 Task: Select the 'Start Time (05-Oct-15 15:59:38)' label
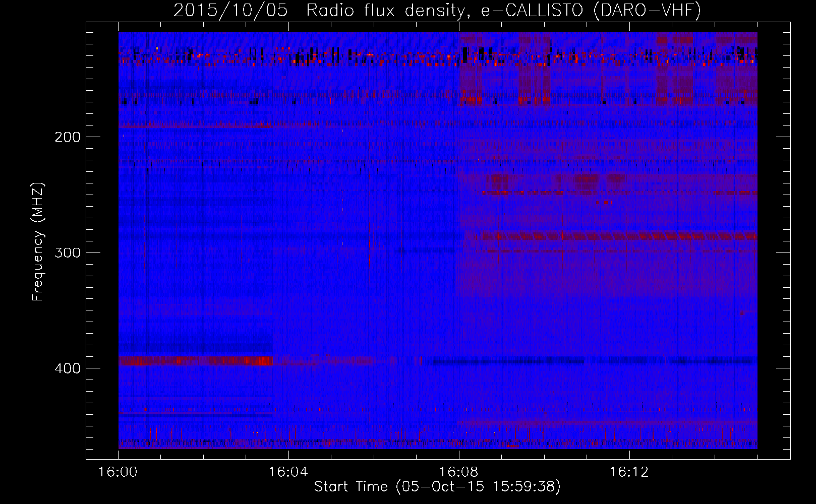(x=437, y=487)
